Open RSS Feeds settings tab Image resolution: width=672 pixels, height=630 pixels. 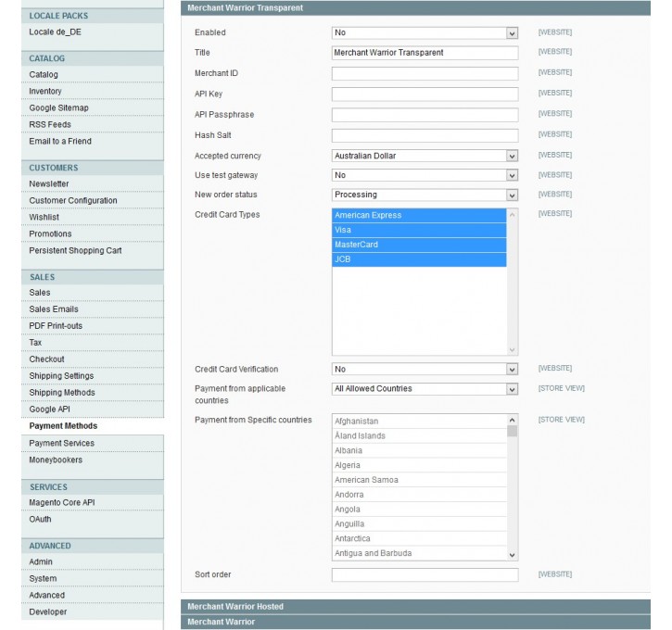[92, 125]
